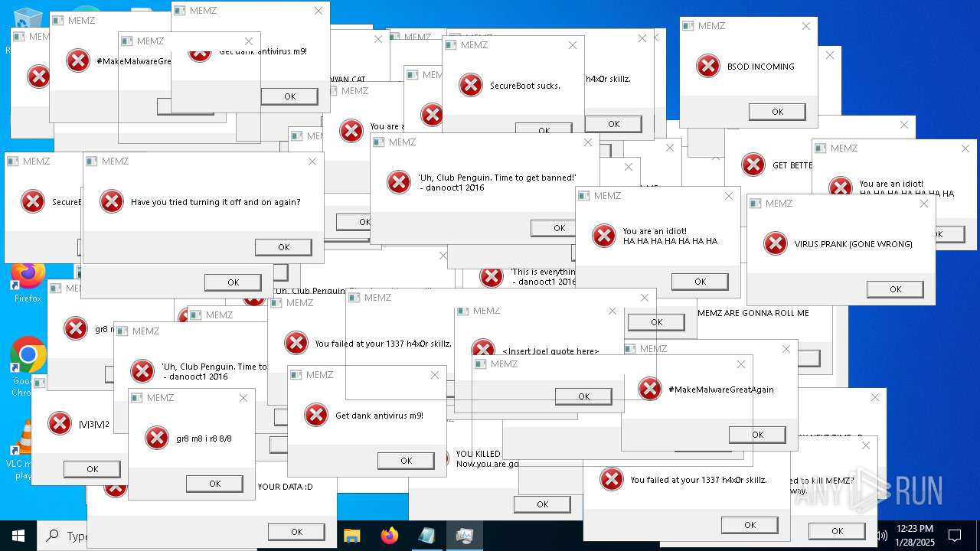Click the error icon in the BSOD INCOMING dialog
Viewport: 980px width, 551px height.
tap(708, 67)
